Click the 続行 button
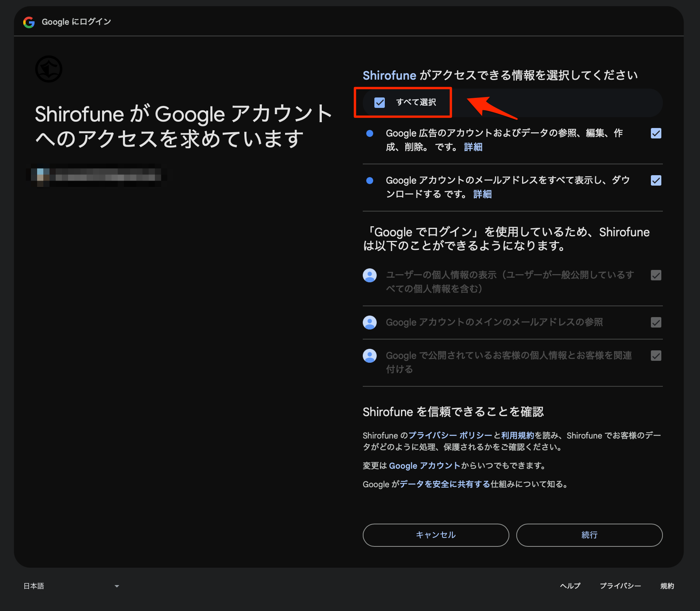The image size is (700, 611). pos(589,535)
